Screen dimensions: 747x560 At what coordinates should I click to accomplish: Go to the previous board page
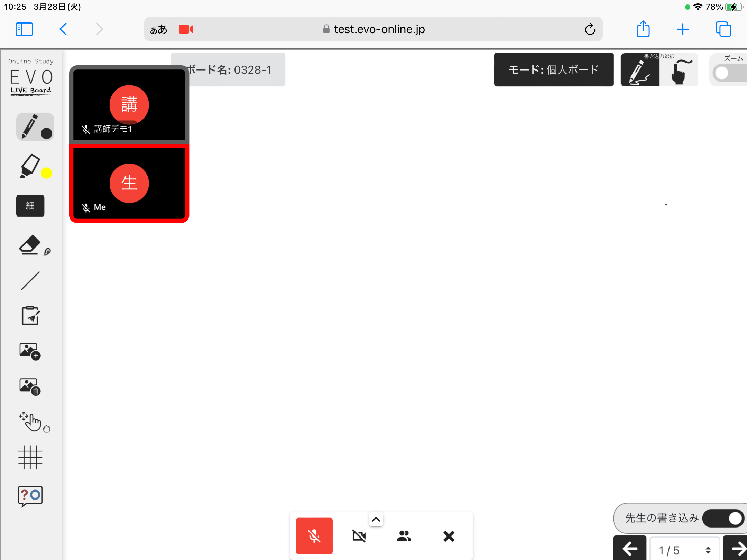coord(630,548)
